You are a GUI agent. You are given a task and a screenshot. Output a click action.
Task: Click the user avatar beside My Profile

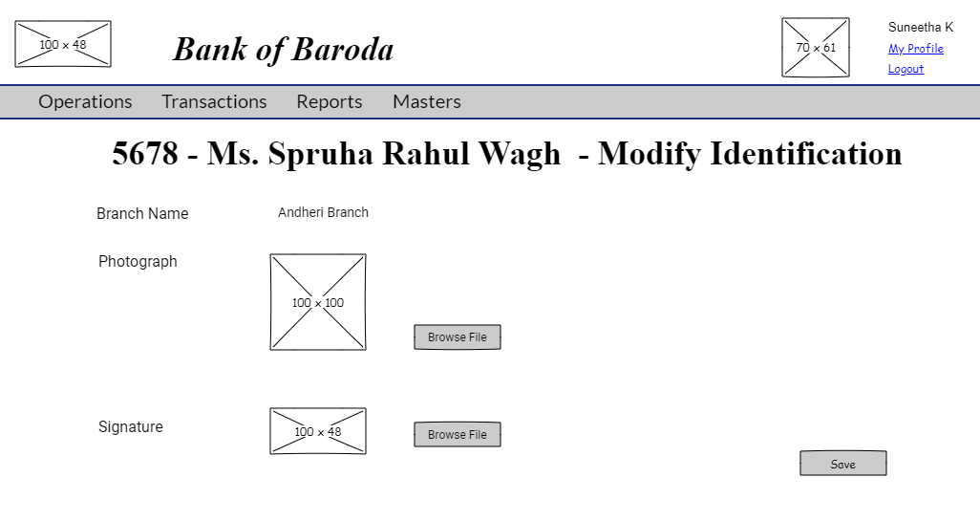coord(816,48)
